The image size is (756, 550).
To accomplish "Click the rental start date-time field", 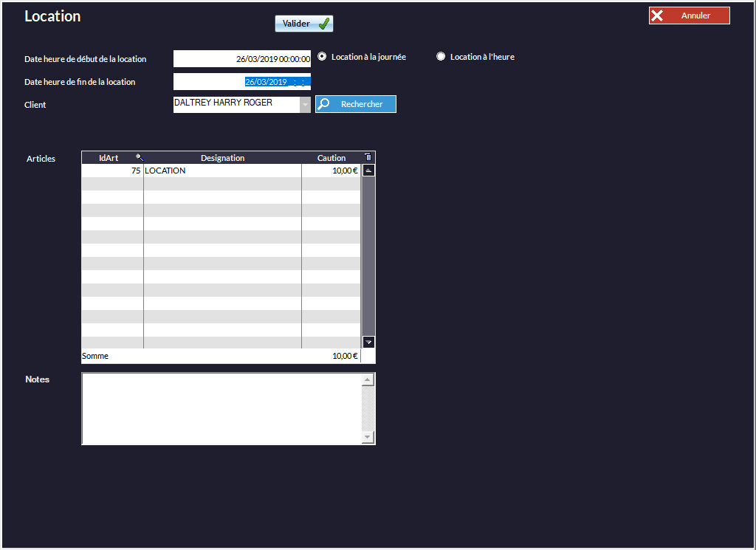I will pyautogui.click(x=242, y=59).
